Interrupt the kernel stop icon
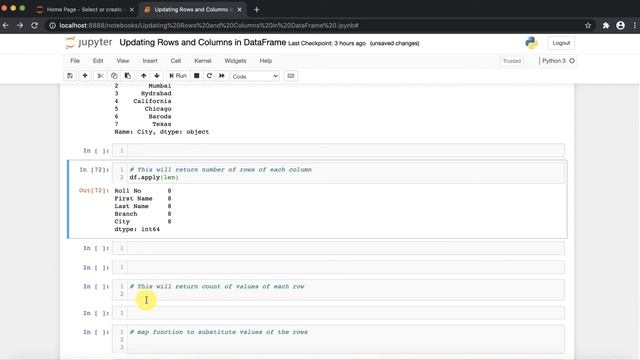 (196, 76)
